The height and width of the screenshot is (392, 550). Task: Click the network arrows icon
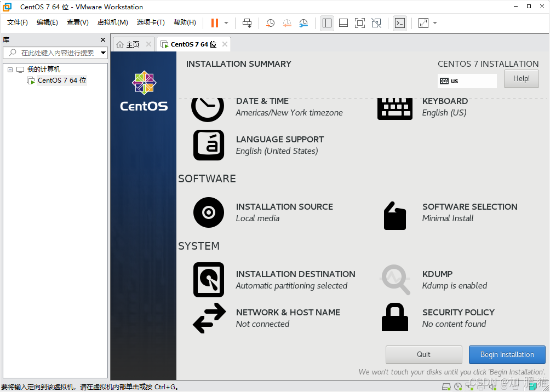click(x=210, y=318)
